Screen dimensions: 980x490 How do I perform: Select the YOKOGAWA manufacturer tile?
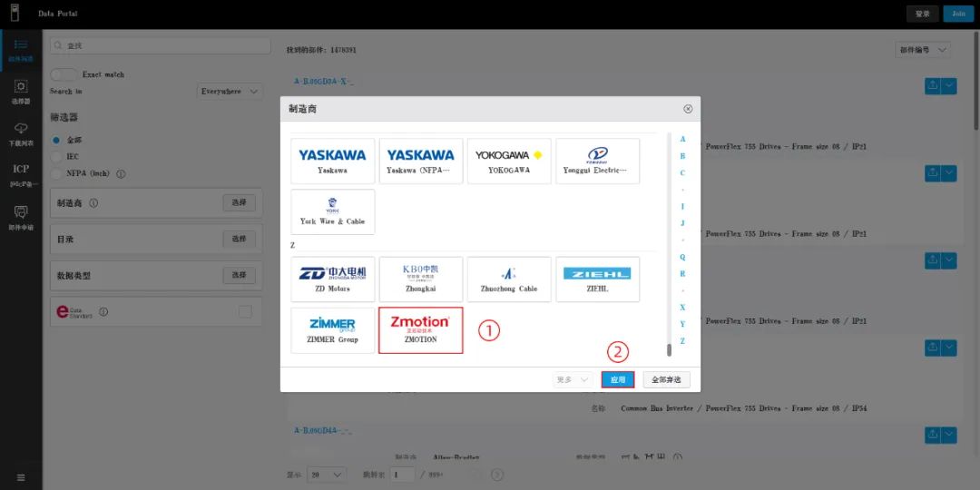pyautogui.click(x=509, y=162)
